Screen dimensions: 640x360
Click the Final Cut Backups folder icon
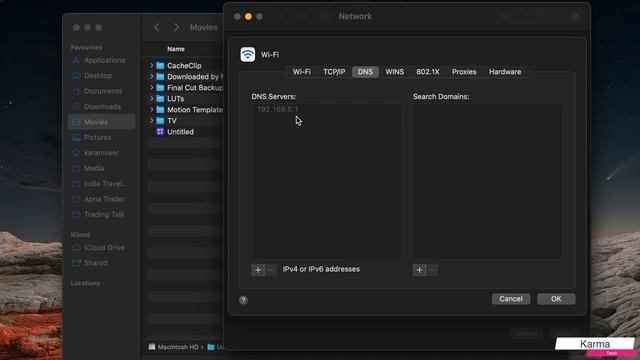[160, 88]
